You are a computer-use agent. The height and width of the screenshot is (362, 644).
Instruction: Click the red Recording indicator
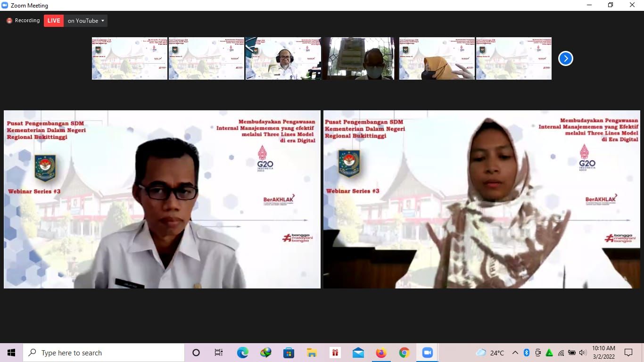click(x=23, y=21)
